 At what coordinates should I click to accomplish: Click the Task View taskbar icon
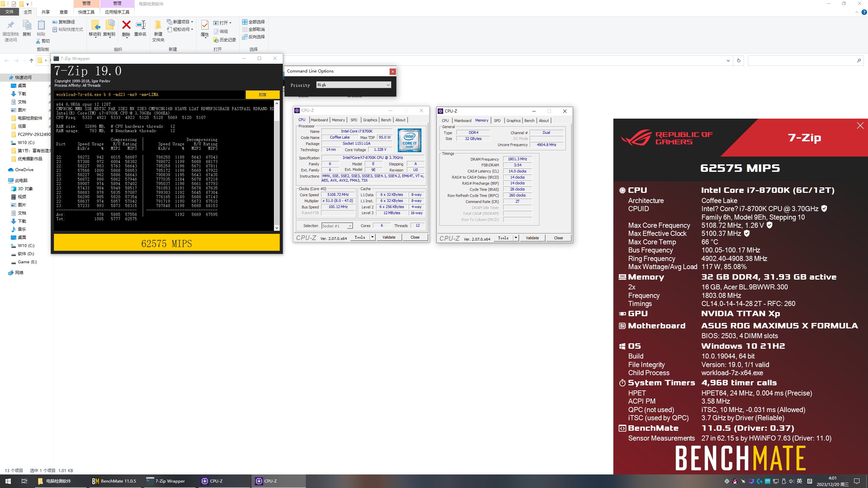[x=24, y=481]
